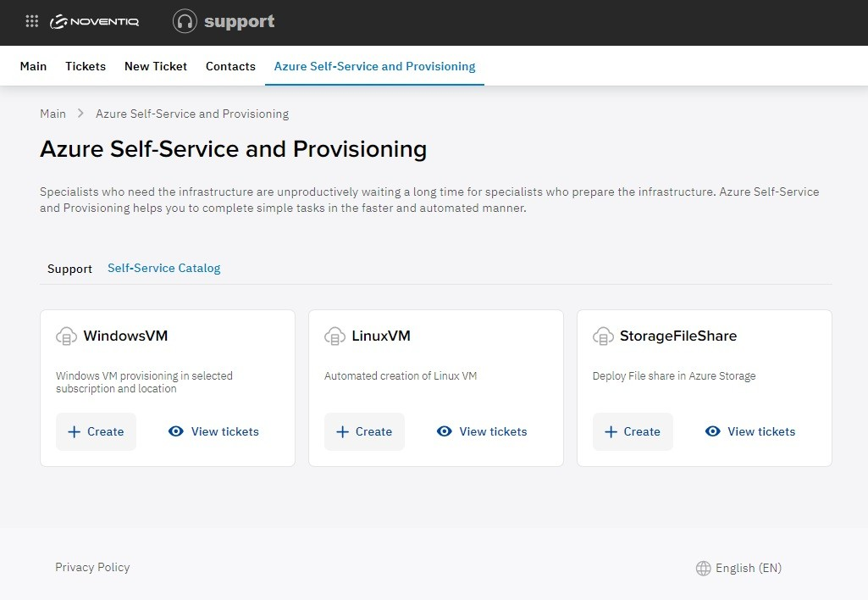The width and height of the screenshot is (868, 600).
Task: Create a new StorageFileShare request
Action: tap(633, 431)
